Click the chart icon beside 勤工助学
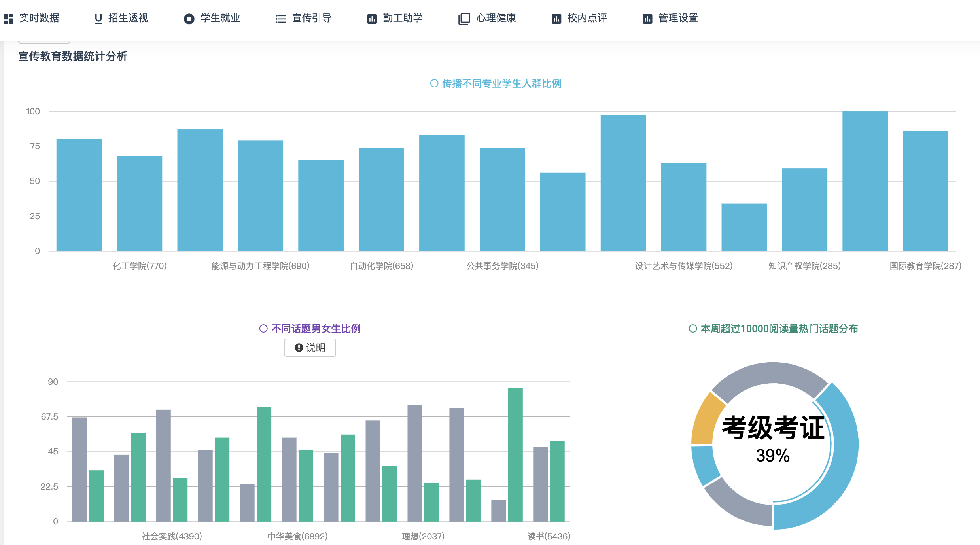The image size is (980, 545). point(372,19)
